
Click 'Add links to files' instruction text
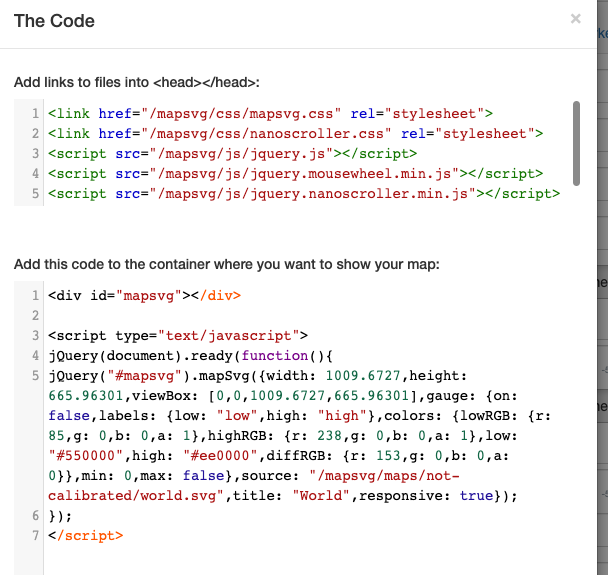click(x=136, y=82)
